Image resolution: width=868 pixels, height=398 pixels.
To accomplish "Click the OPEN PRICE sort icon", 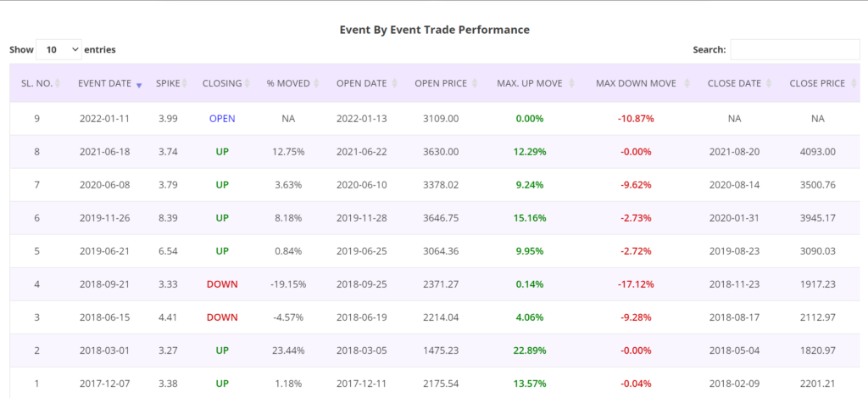I will click(472, 84).
